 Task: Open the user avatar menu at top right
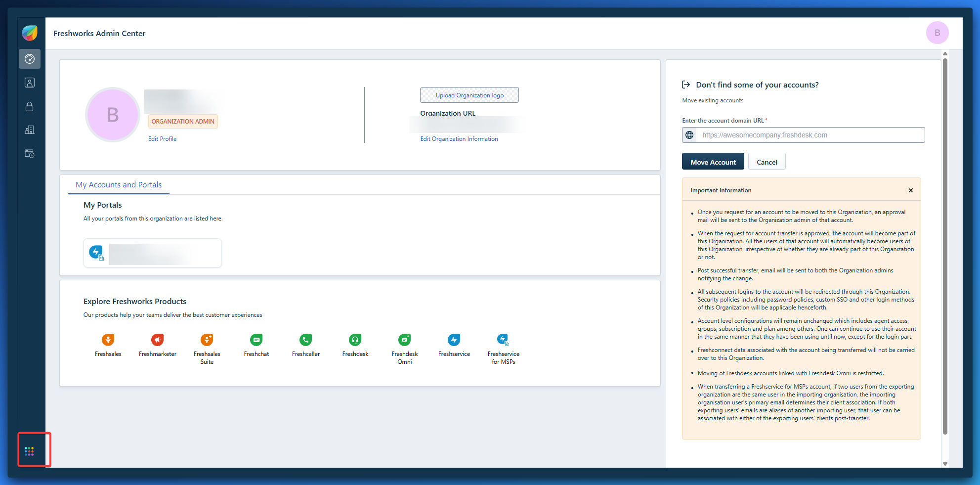(x=937, y=33)
